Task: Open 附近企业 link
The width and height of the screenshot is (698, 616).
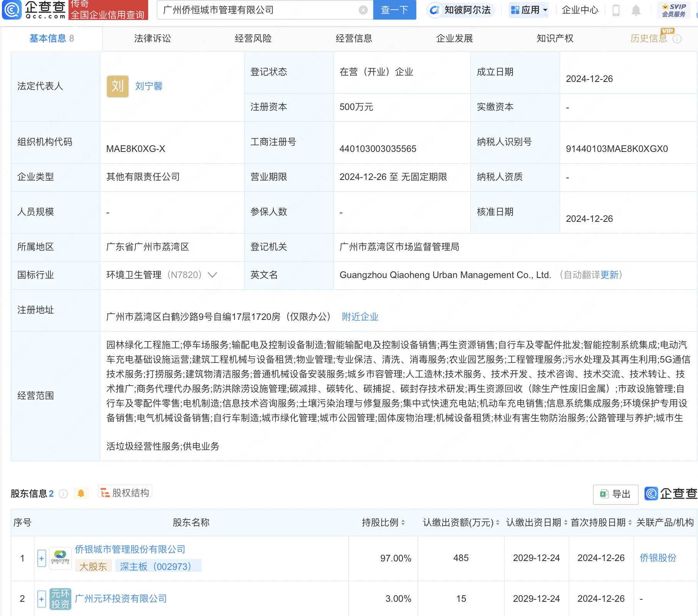Action: tap(360, 317)
